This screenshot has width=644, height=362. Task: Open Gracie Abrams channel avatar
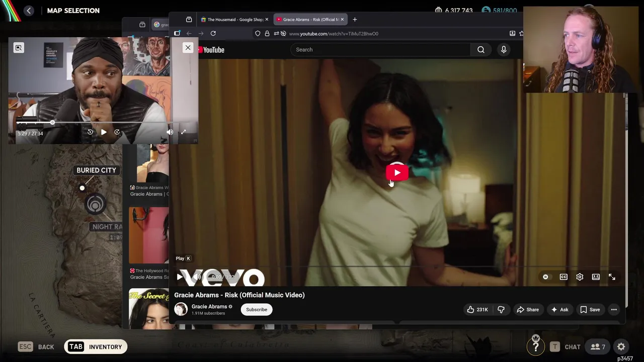[x=181, y=309]
